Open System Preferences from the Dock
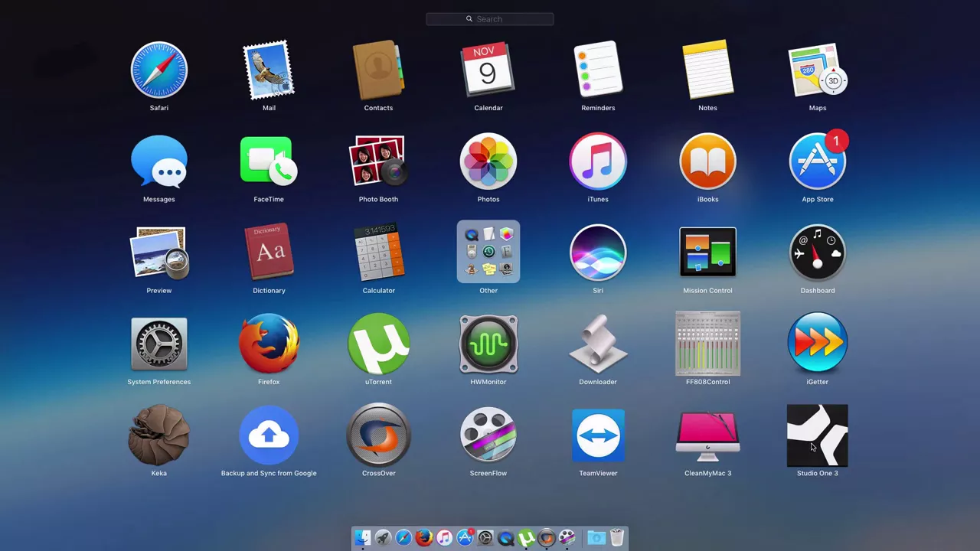980x551 pixels. (x=485, y=538)
